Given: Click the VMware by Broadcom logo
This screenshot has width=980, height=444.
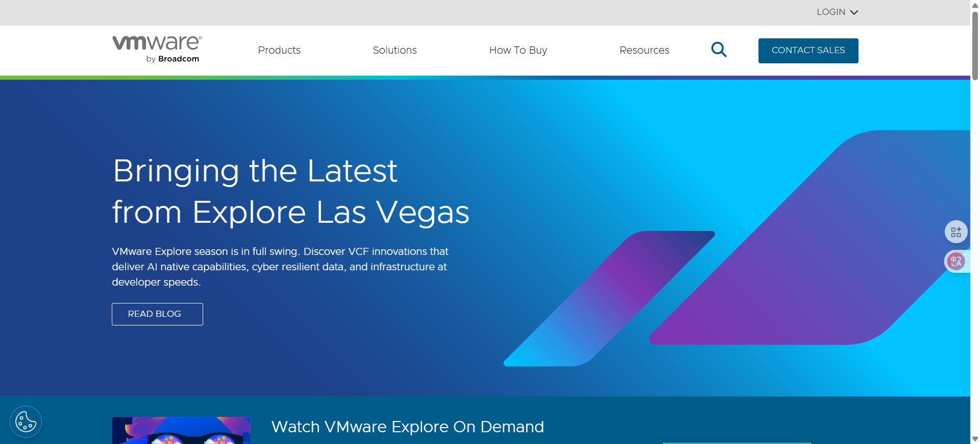Looking at the screenshot, I should 157,50.
